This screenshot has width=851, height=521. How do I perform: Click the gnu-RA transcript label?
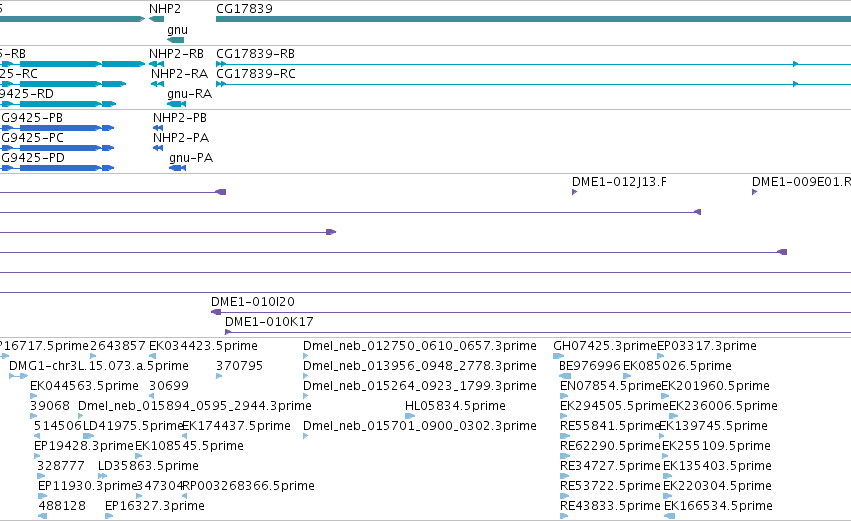pyautogui.click(x=189, y=94)
